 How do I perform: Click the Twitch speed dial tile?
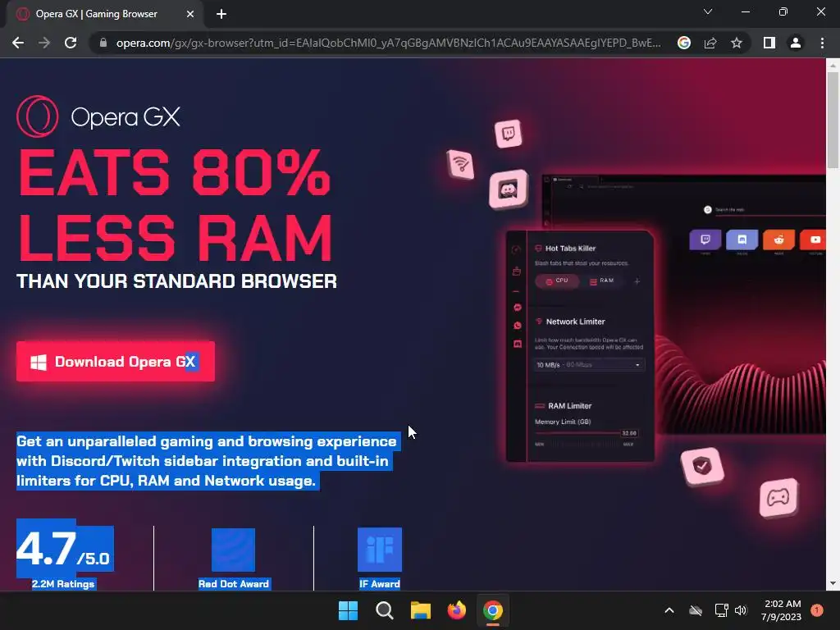(x=705, y=240)
